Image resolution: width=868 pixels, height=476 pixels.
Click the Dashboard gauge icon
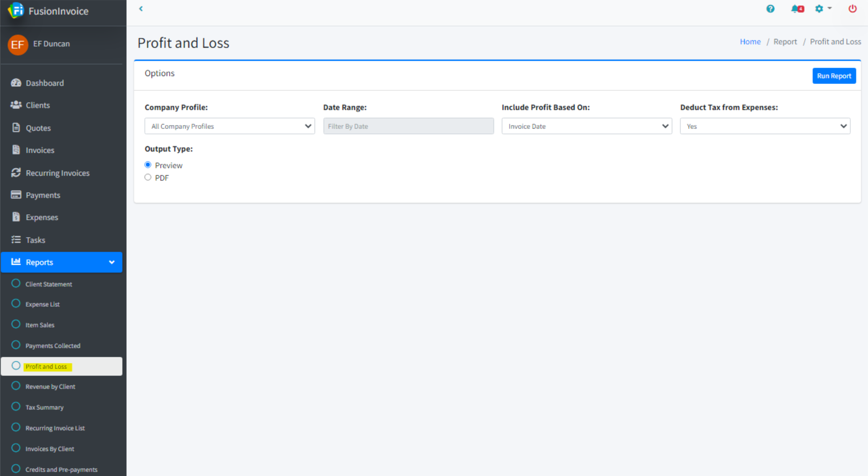point(16,83)
